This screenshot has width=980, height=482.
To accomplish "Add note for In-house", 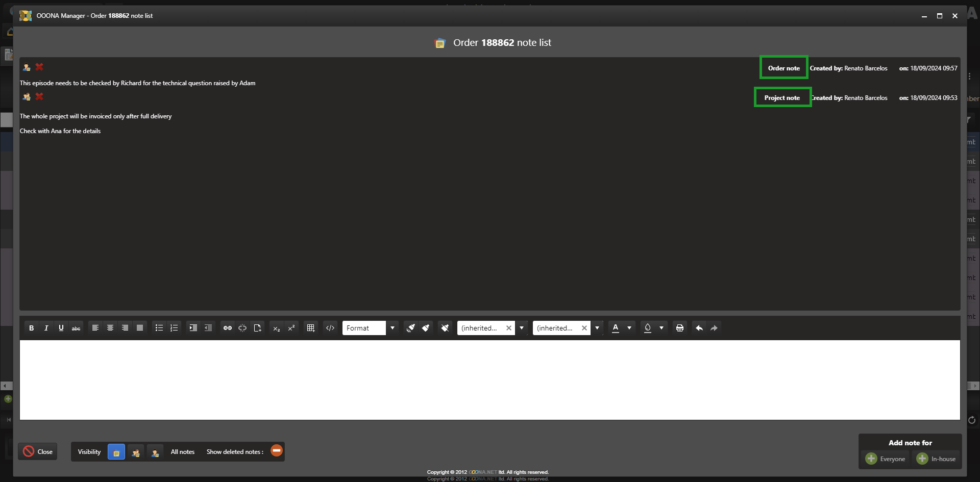I will [937, 459].
